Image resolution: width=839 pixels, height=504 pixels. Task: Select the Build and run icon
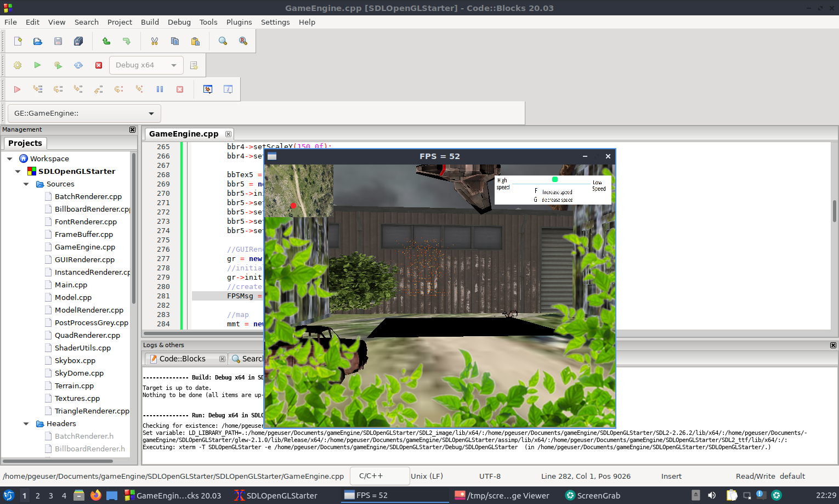tap(58, 65)
